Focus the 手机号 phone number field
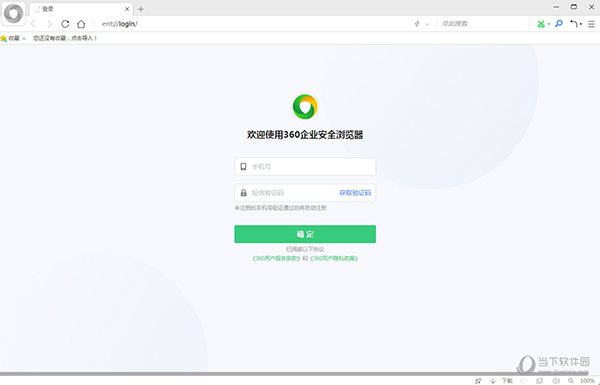 coord(305,166)
